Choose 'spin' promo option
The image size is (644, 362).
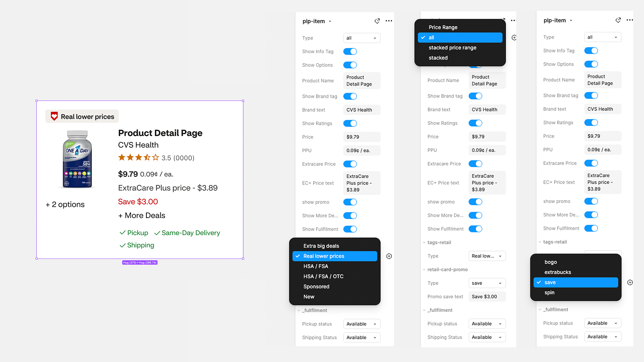click(x=576, y=292)
